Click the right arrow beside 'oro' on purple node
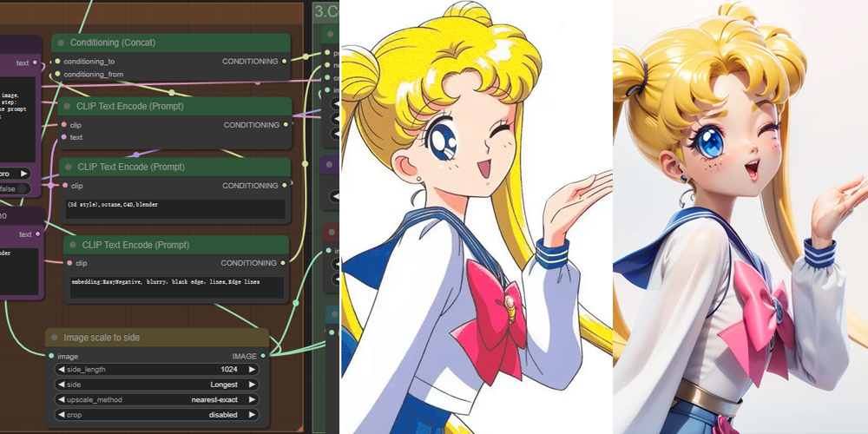 [23, 174]
